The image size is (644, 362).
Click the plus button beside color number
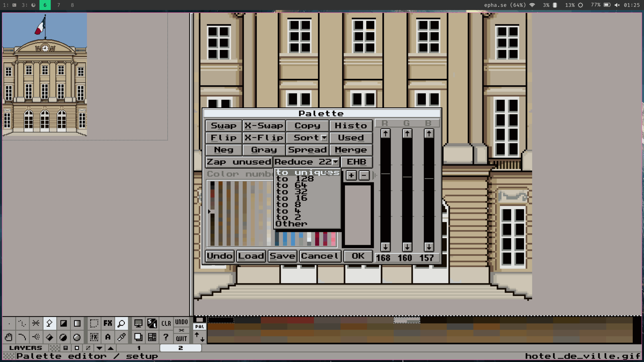click(x=351, y=175)
